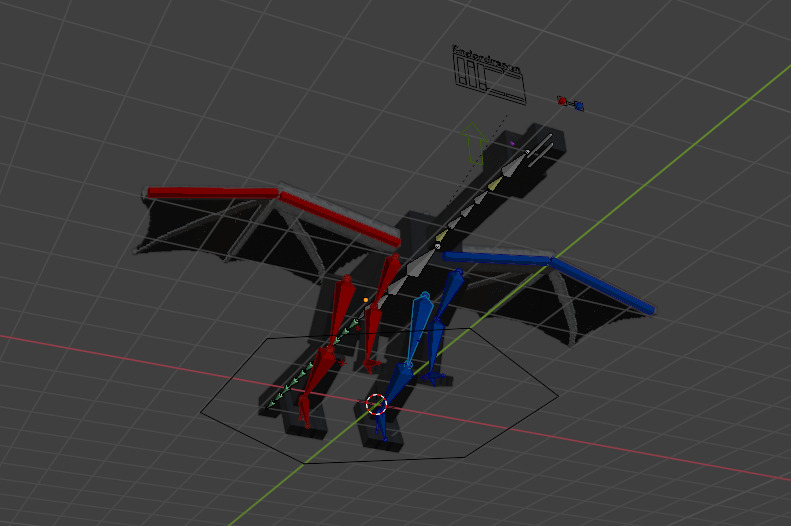The height and width of the screenshot is (526, 791).
Task: Select the grey jaw bars on head
Action: point(541,149)
